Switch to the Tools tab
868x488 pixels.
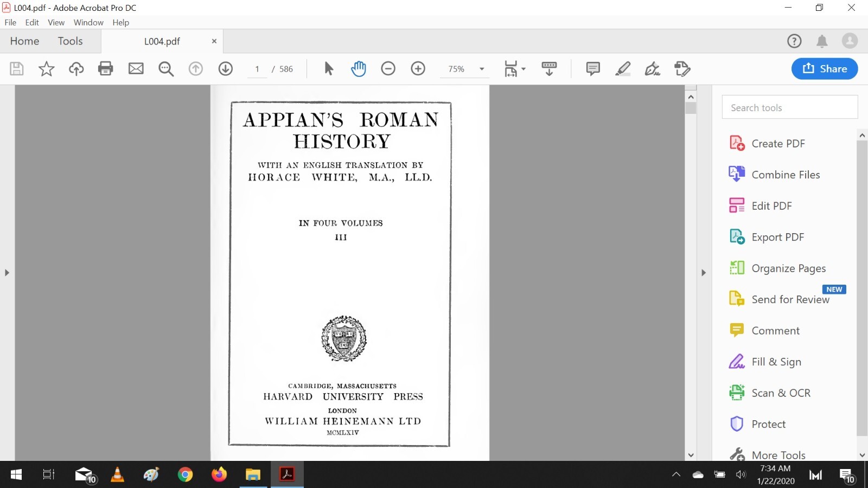pos(71,41)
